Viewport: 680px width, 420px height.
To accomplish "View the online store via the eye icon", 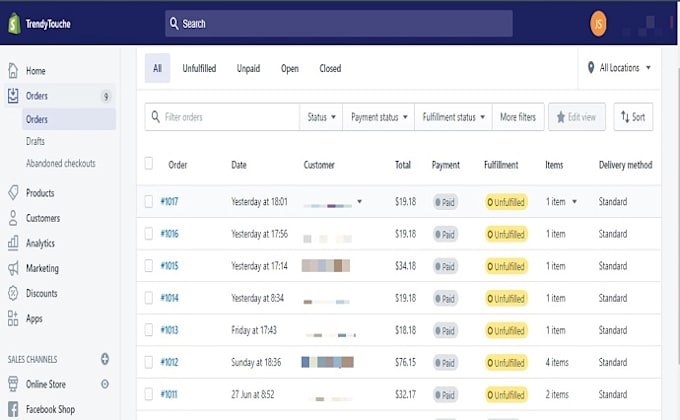I will click(105, 384).
